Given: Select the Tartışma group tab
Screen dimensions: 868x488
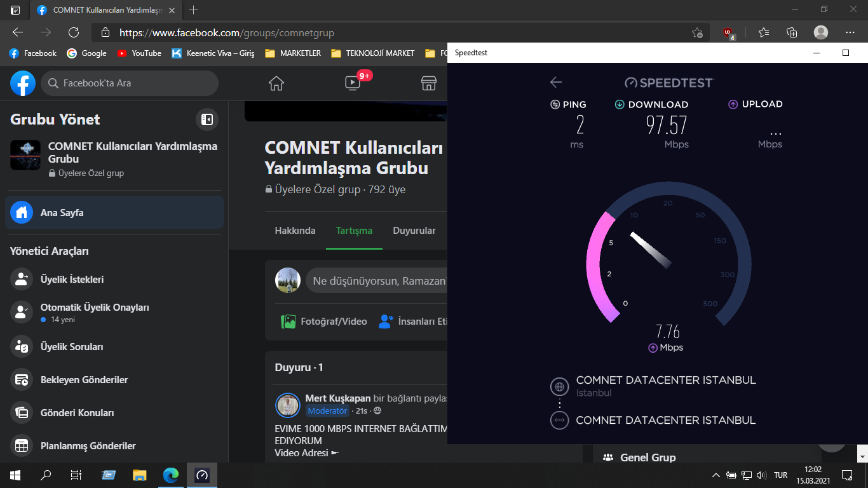Looking at the screenshot, I should pos(354,231).
